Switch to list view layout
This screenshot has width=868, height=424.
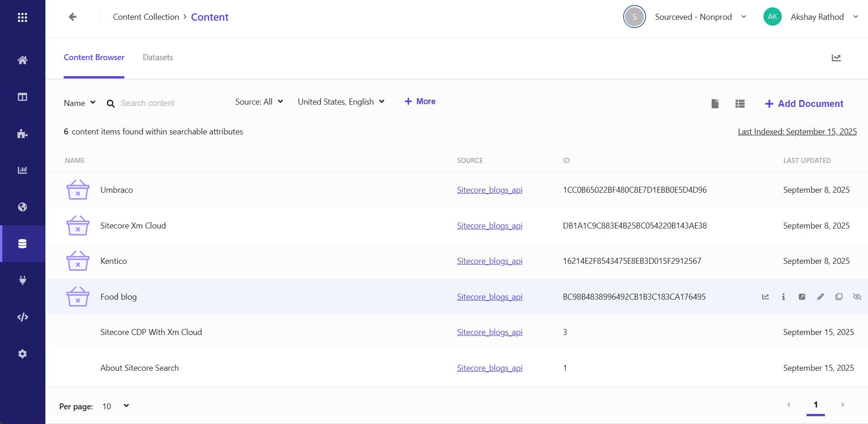pos(740,104)
